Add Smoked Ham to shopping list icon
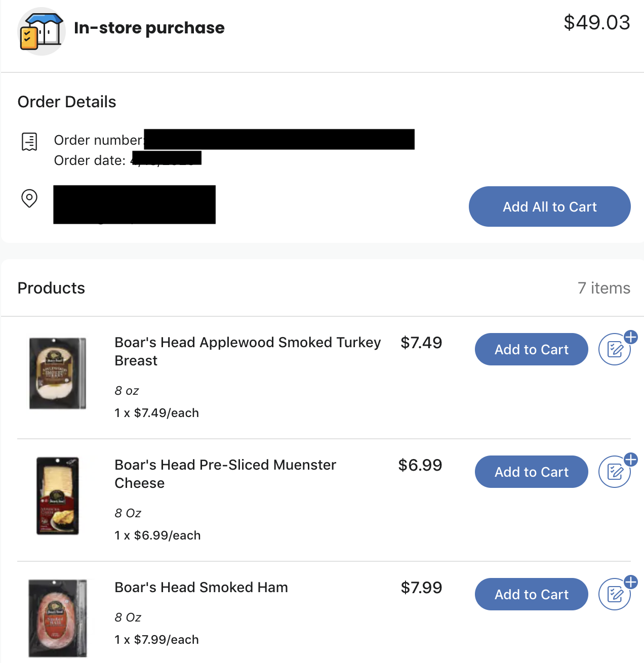 click(615, 594)
